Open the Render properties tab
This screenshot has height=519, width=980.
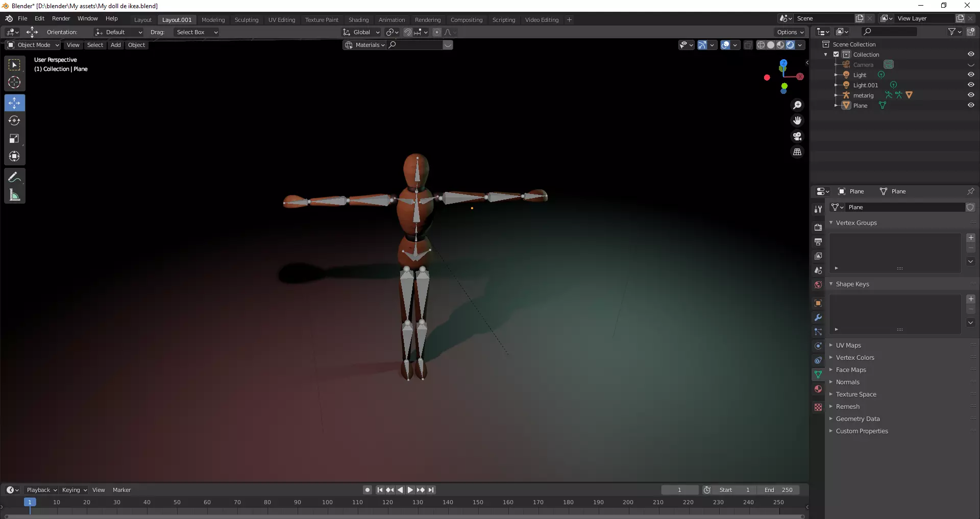pyautogui.click(x=818, y=227)
